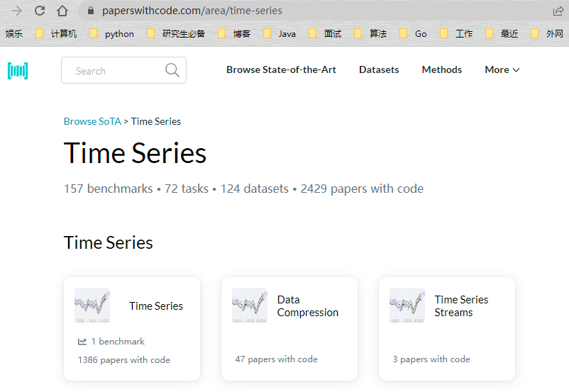The width and height of the screenshot is (569, 392).
Task: Go to the browser home page icon
Action: point(62,11)
